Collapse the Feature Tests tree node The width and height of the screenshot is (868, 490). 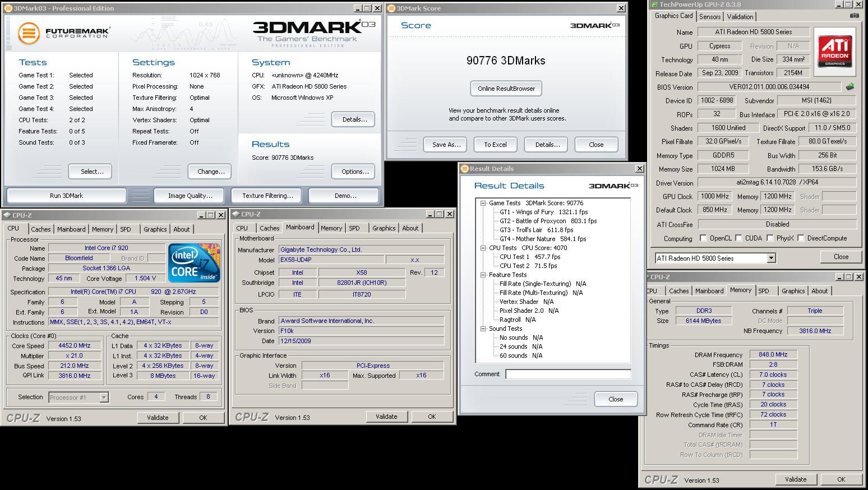click(x=483, y=275)
